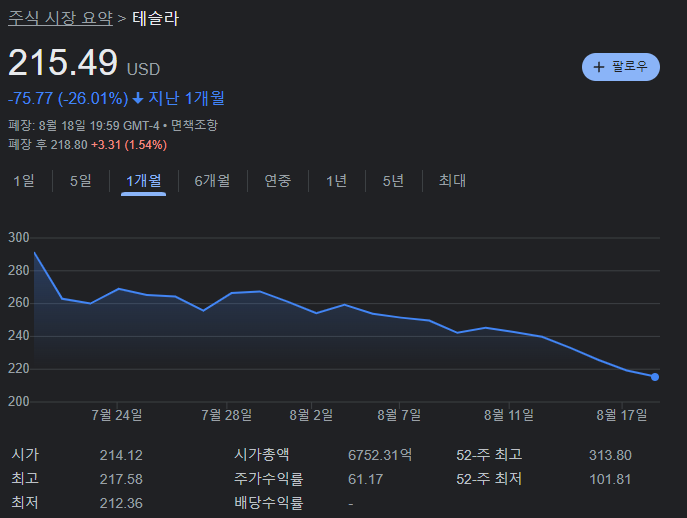Switch chart to 5년 range

pyautogui.click(x=393, y=181)
